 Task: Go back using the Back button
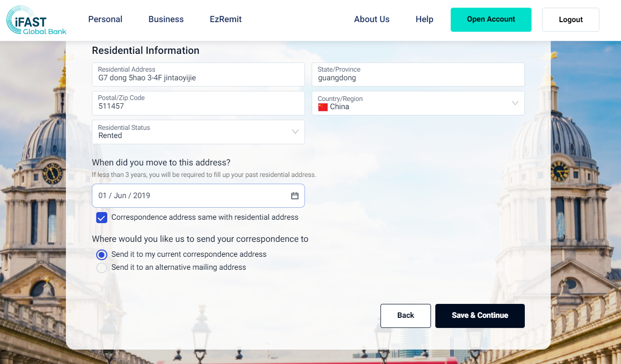pyautogui.click(x=406, y=316)
